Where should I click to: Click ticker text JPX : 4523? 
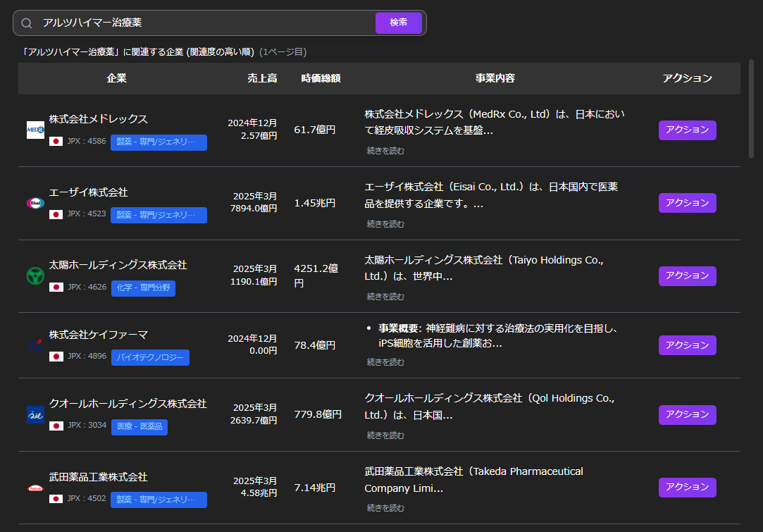click(x=87, y=214)
